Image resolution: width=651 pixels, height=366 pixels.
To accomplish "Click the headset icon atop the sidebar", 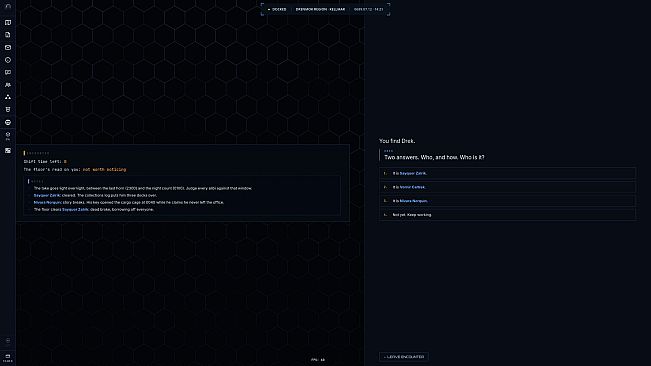I will [8, 7].
